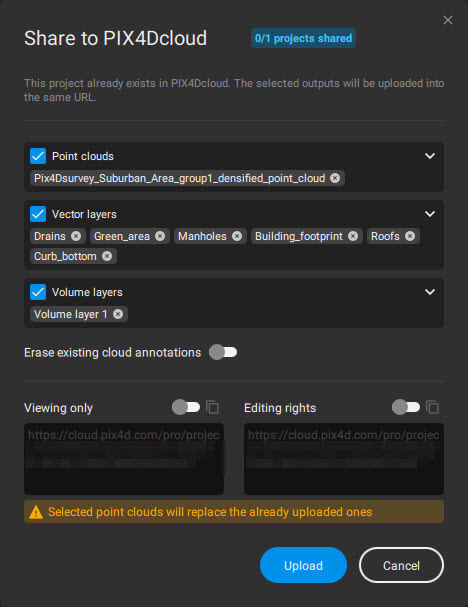Image resolution: width=468 pixels, height=607 pixels.
Task: Uncheck the Point clouds checkbox
Action: click(38, 156)
